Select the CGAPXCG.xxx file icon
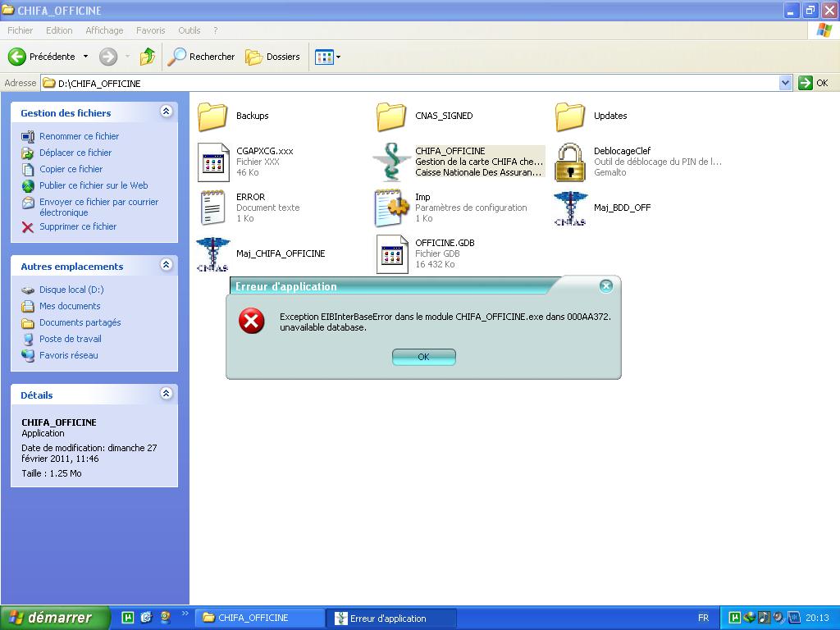840x630 pixels. (x=213, y=162)
